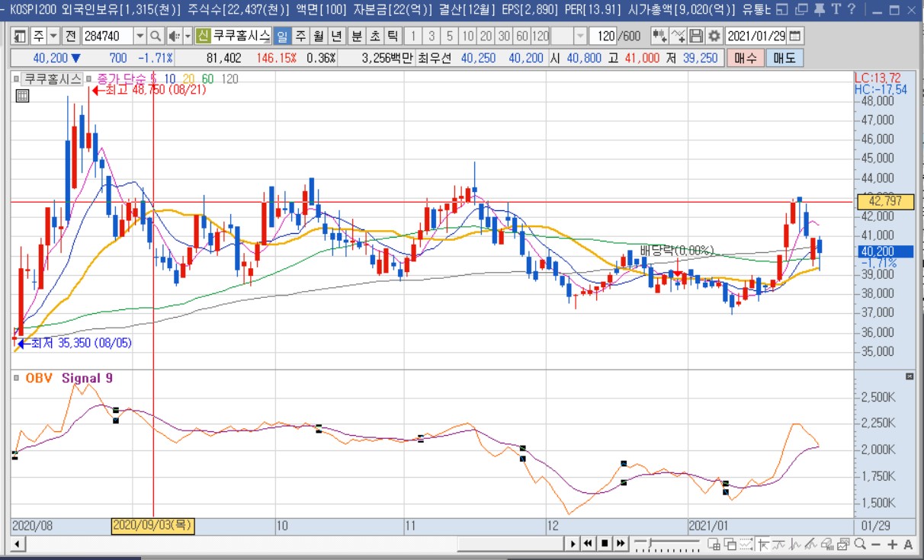Click the plus zoom-in icon at bottom
The width and height of the screenshot is (924, 560).
(892, 544)
